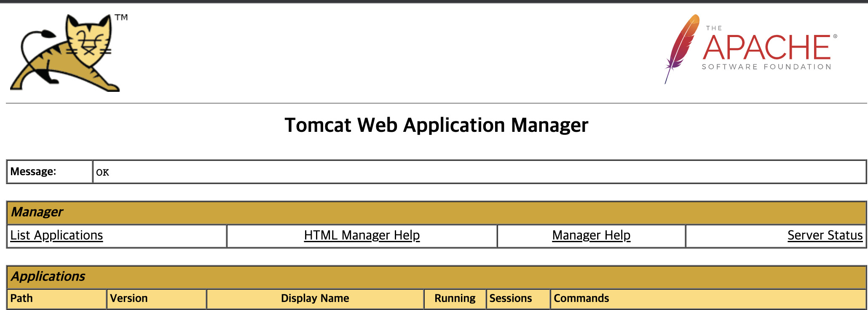Click the Tomcat Web Application Manager heading
This screenshot has width=868, height=310.
(437, 125)
